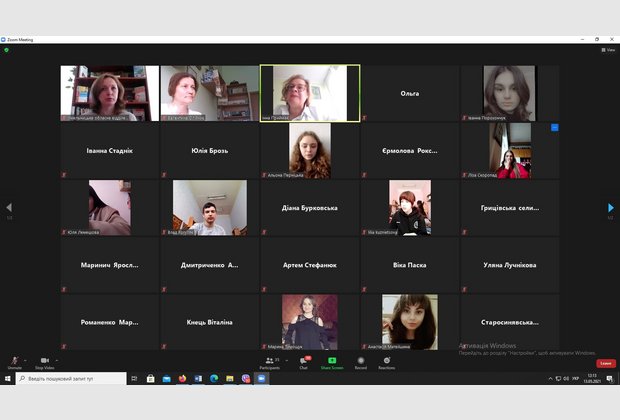Toggle meeting recording with Record
The height and width of the screenshot is (420, 620).
click(360, 362)
